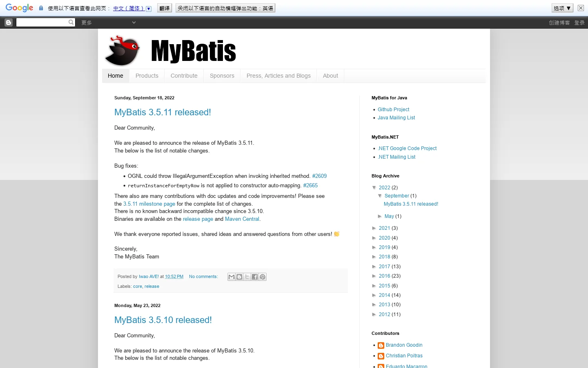
Task: Click the Blogger logo icon in navbar
Action: 9,22
